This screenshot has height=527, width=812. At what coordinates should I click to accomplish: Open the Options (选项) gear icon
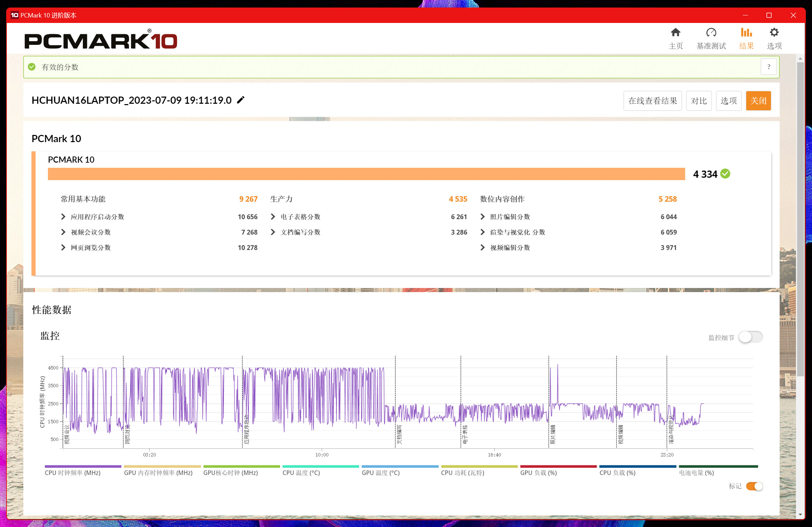[774, 33]
